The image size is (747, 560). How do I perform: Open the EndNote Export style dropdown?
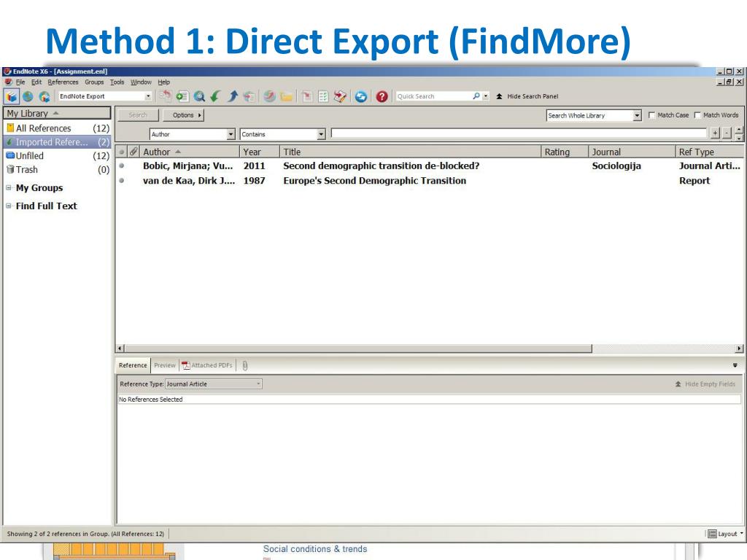click(148, 96)
